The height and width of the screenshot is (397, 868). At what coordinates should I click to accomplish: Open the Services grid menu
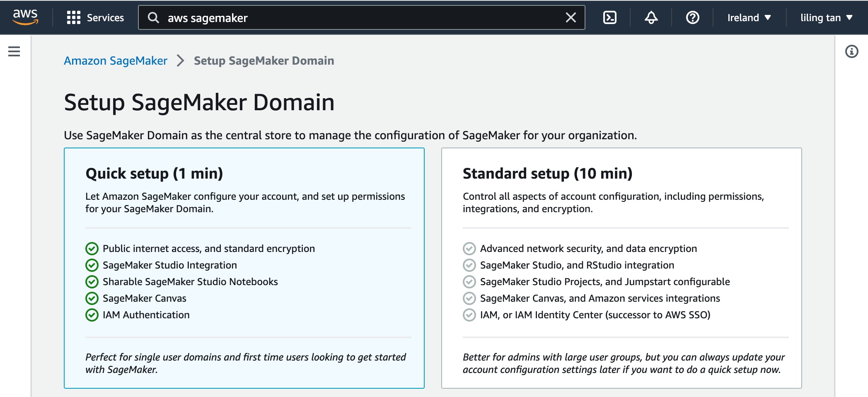(x=74, y=17)
